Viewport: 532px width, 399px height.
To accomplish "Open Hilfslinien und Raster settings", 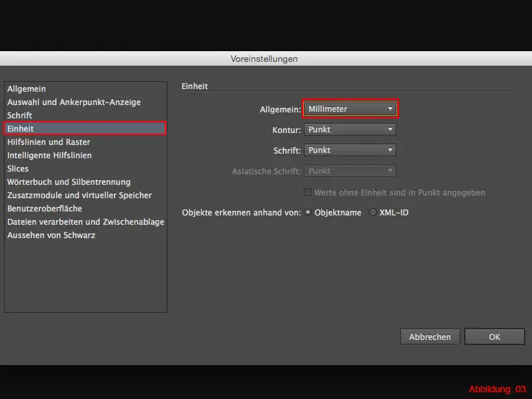I will pyautogui.click(x=86, y=142).
